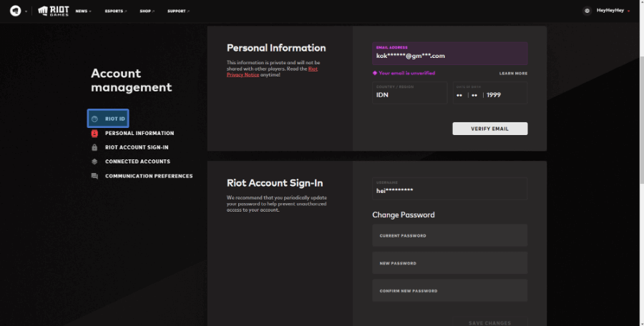Click the Riot ID sidebar icon
Image resolution: width=644 pixels, height=326 pixels.
point(94,119)
